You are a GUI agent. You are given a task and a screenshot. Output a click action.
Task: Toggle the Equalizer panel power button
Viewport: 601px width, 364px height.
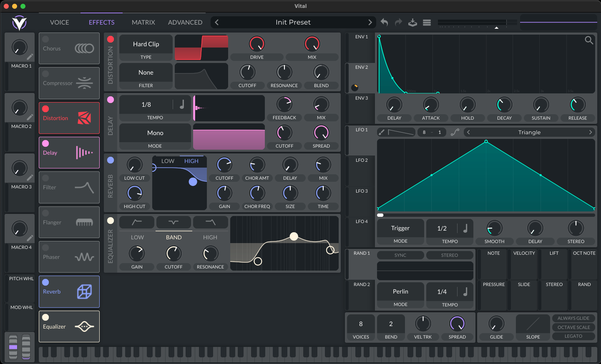click(111, 221)
